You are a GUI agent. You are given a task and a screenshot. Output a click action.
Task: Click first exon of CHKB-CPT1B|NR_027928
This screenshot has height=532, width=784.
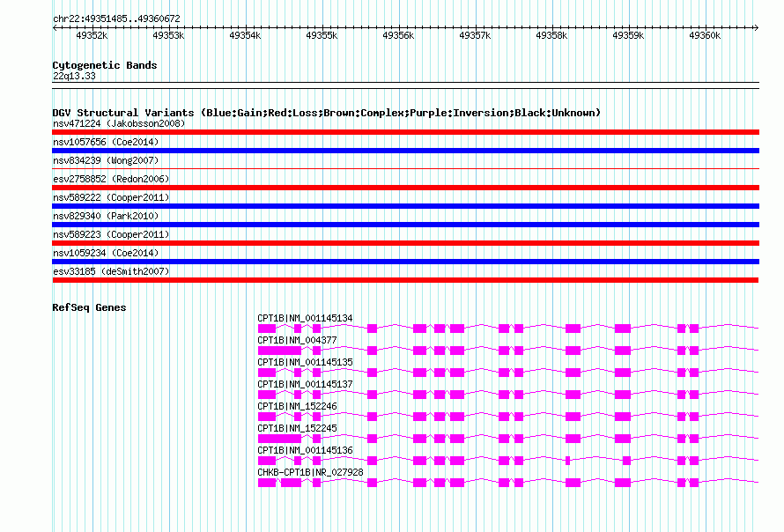[x=267, y=483]
